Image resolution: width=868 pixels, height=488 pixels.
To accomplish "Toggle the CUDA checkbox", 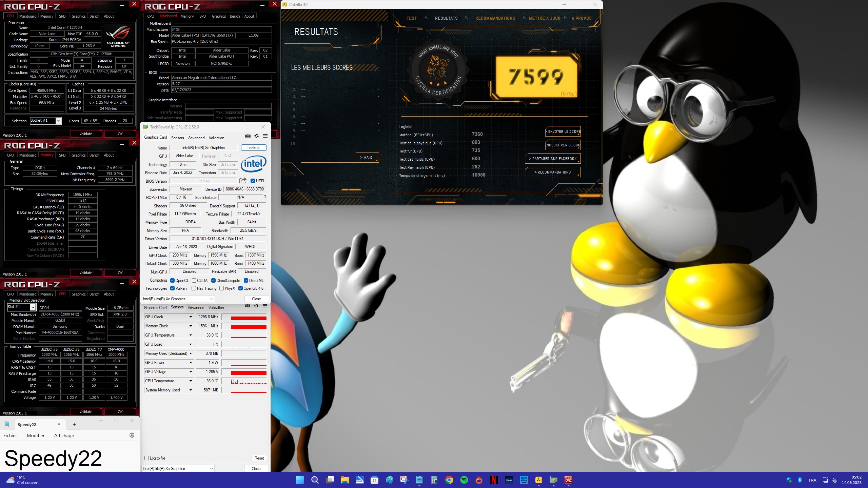I will click(x=194, y=280).
